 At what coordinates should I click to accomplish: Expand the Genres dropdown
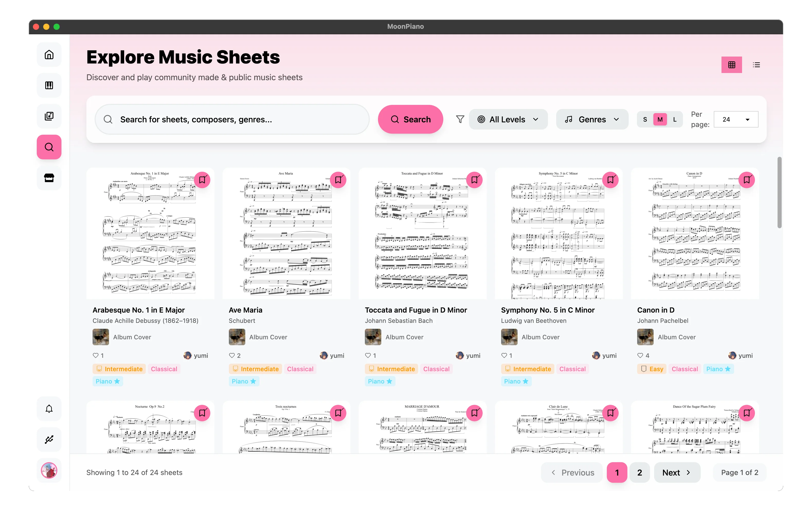pyautogui.click(x=592, y=119)
